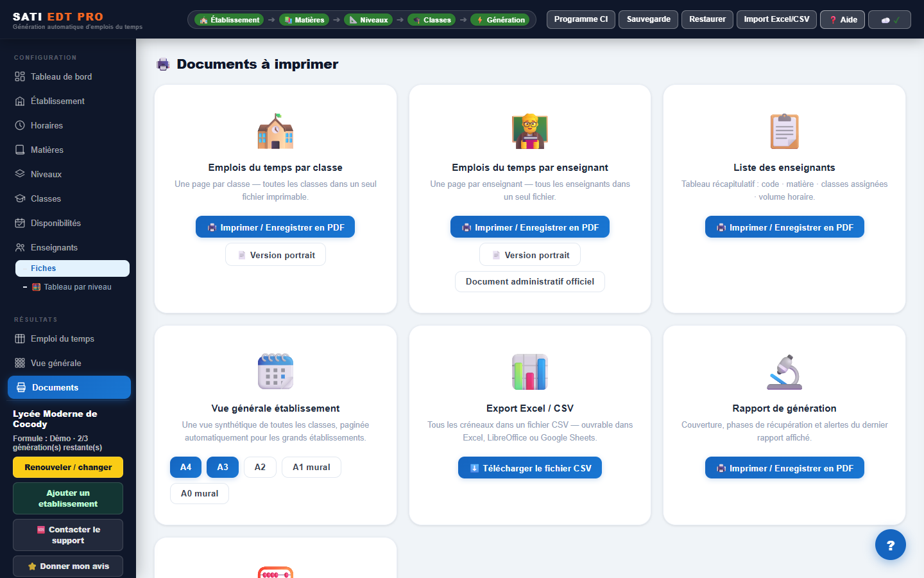Screen dimensions: 924x578
Task: Open Emploi du temps in sidebar
Action: coord(69,338)
